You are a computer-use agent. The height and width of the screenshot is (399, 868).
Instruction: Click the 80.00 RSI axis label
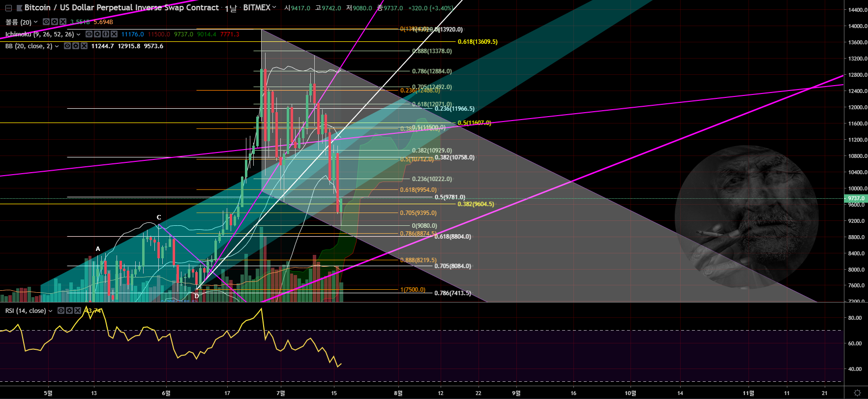[855, 318]
